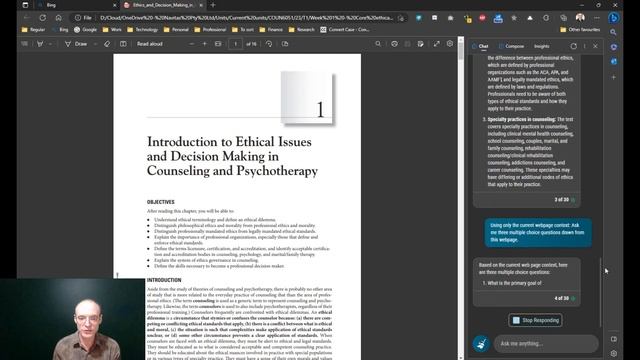The image size is (640, 360).
Task: Expand the Technology favourites folder
Action: [142, 29]
